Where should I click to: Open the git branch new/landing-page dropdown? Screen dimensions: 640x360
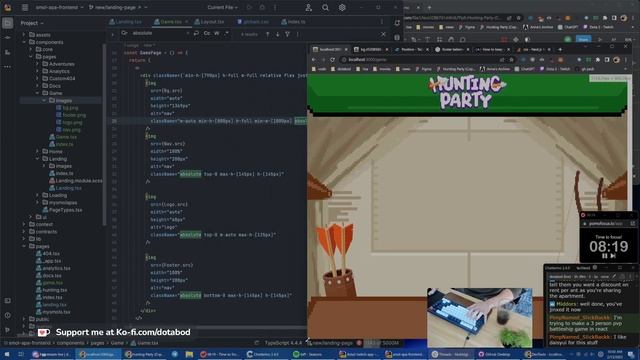pos(118,7)
